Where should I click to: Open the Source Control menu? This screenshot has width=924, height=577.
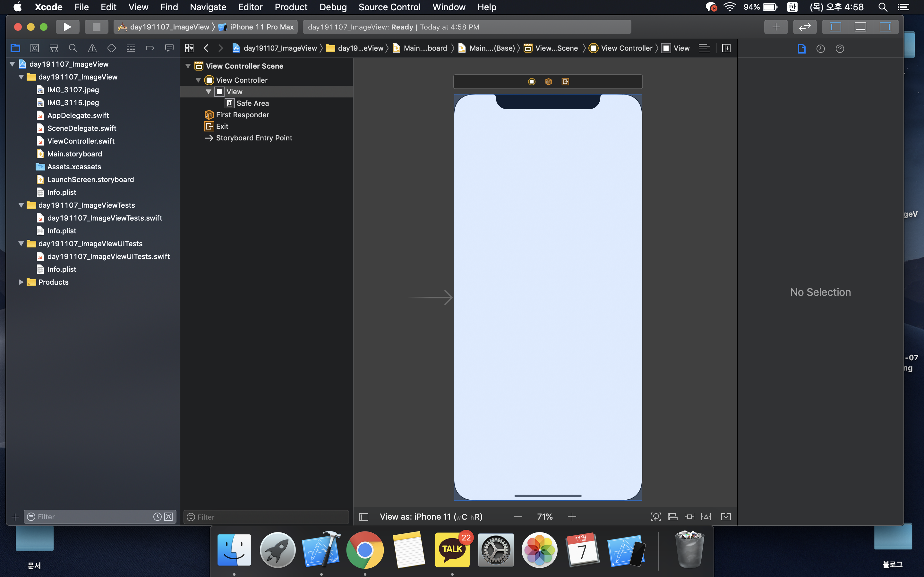coord(389,7)
